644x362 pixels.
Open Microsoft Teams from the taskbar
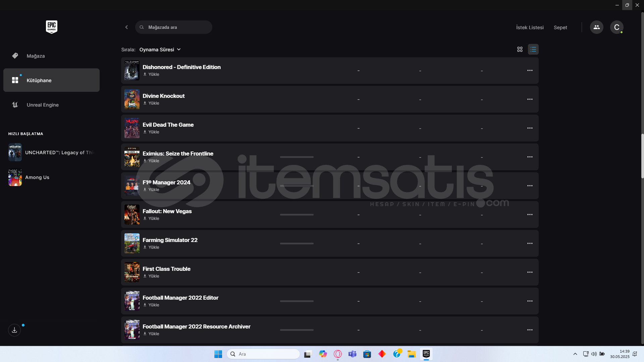click(x=353, y=354)
